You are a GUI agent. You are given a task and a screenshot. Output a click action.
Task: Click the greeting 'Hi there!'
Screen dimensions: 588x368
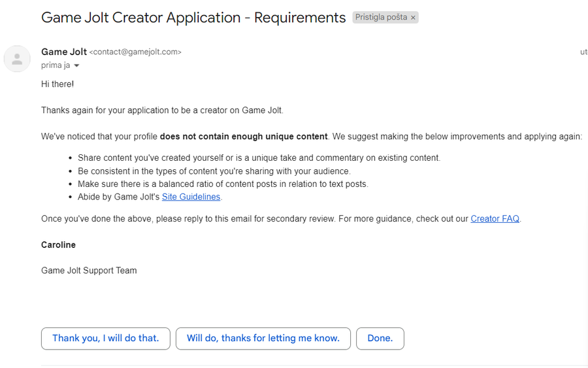pyautogui.click(x=57, y=84)
